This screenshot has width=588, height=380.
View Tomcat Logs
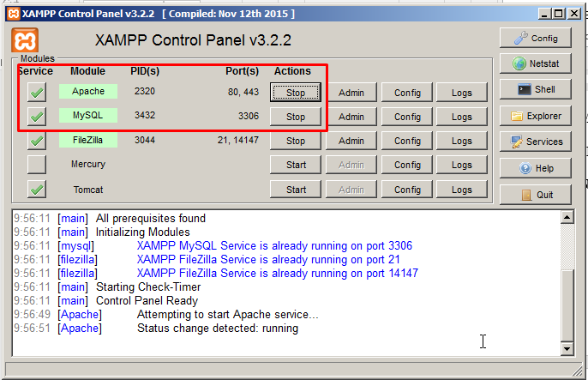[462, 190]
